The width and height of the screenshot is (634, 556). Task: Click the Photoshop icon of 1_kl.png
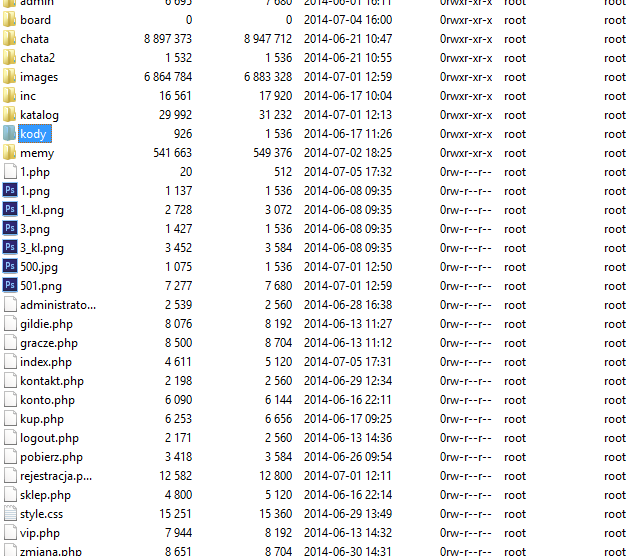point(10,209)
